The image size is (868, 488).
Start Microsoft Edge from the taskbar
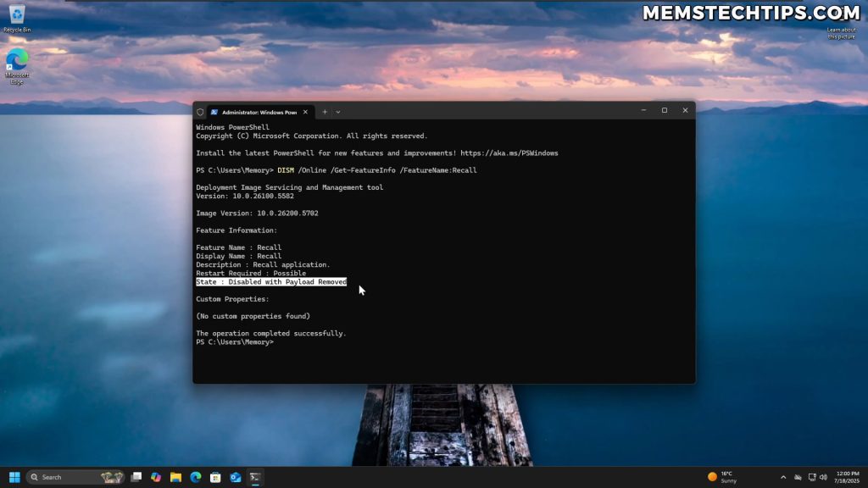coord(197,477)
